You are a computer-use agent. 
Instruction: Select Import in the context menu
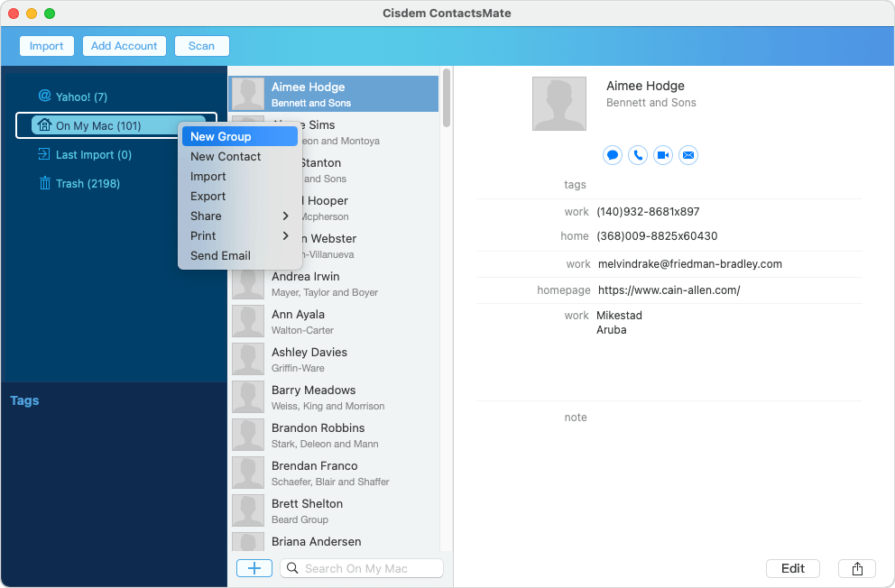240,176
